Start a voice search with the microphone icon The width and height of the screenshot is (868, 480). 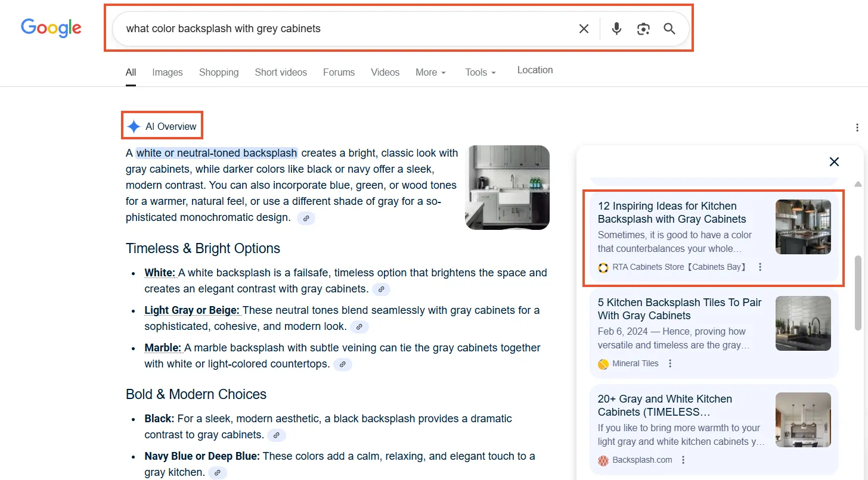point(616,28)
